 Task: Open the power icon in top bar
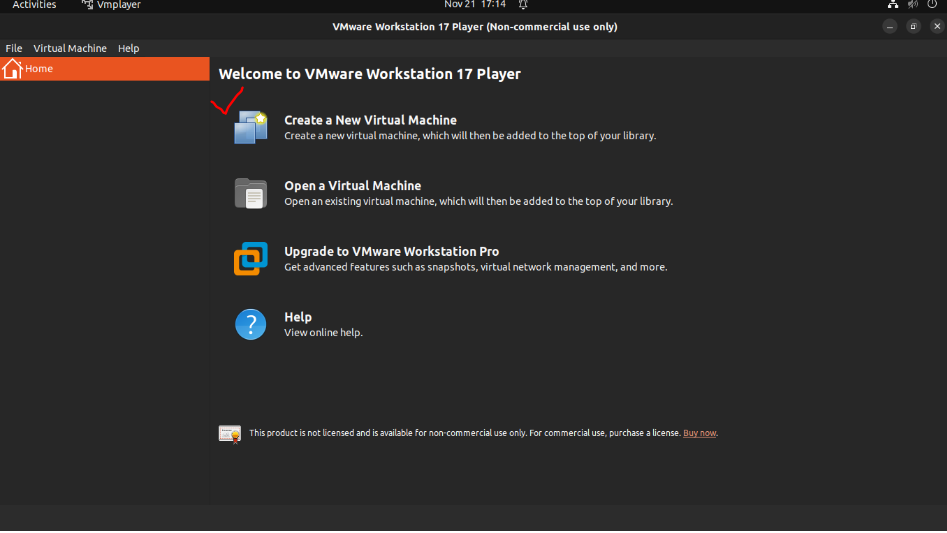coord(933,4)
